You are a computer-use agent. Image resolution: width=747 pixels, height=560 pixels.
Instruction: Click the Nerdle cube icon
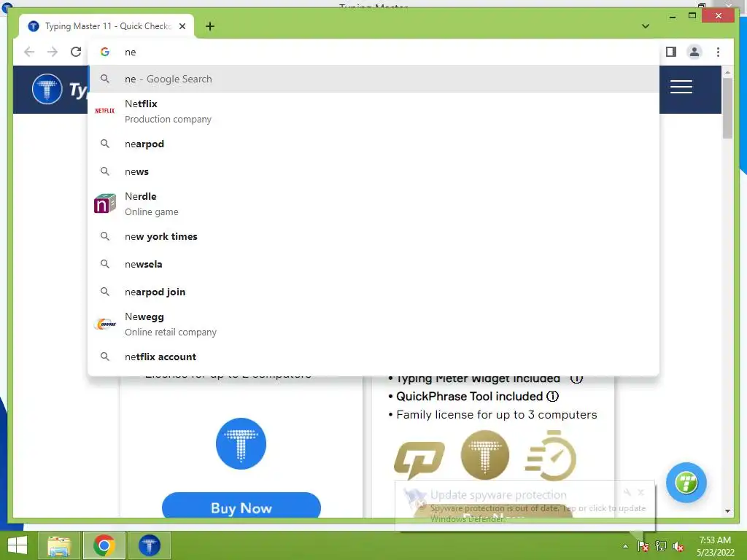click(x=105, y=204)
